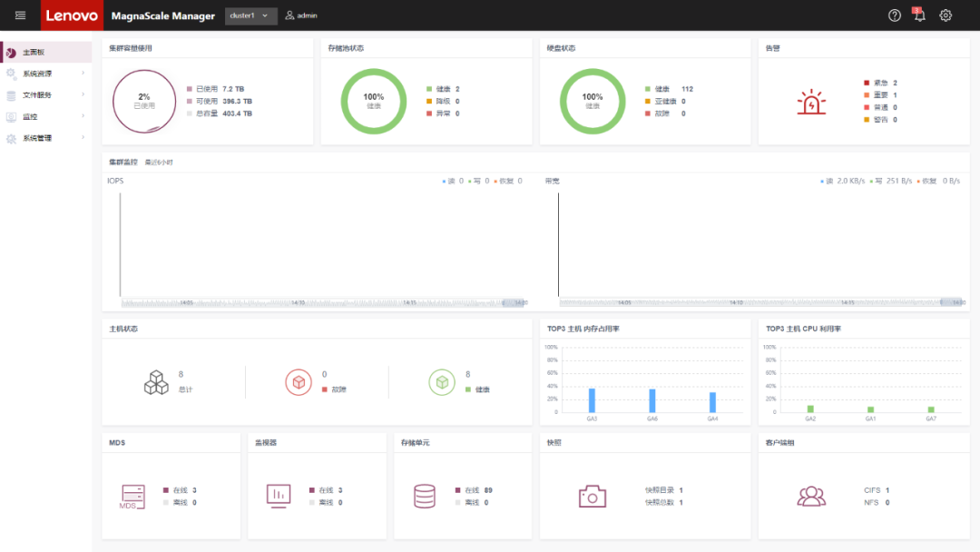Select 系统管理 in the sidebar

click(46, 138)
